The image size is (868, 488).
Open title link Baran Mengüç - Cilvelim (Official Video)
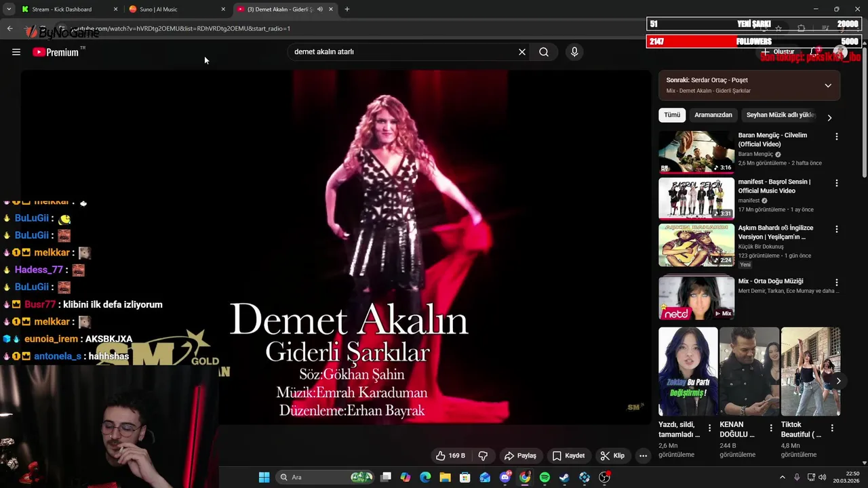[772, 140]
